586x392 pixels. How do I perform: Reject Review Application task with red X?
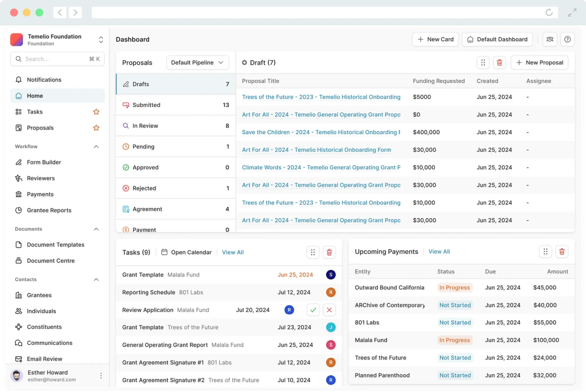(329, 310)
